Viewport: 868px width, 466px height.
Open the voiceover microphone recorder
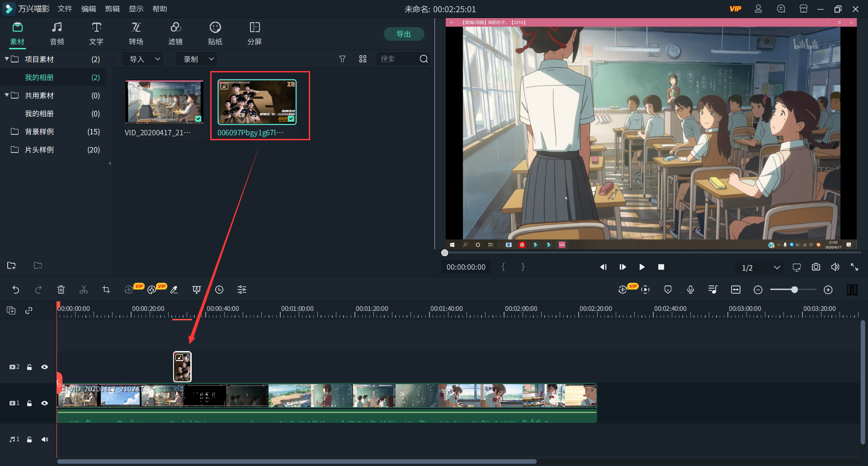pyautogui.click(x=690, y=290)
